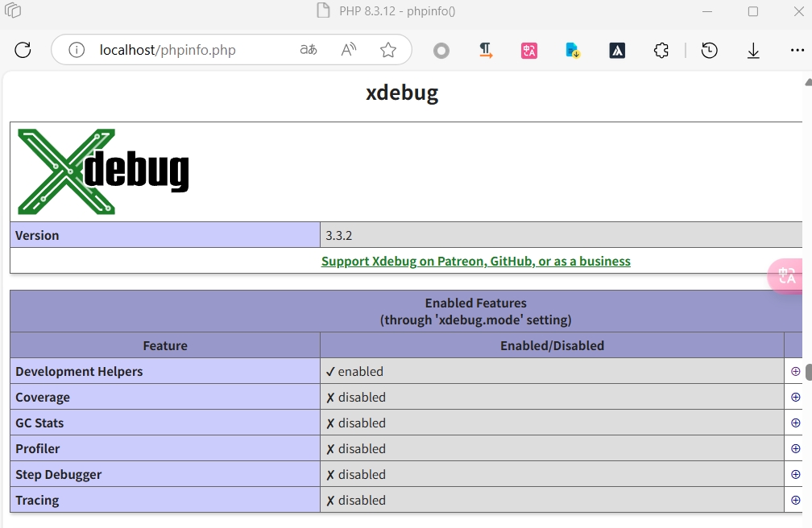812x528 pixels.
Task: Click the 'Feature' column header
Action: pyautogui.click(x=165, y=345)
